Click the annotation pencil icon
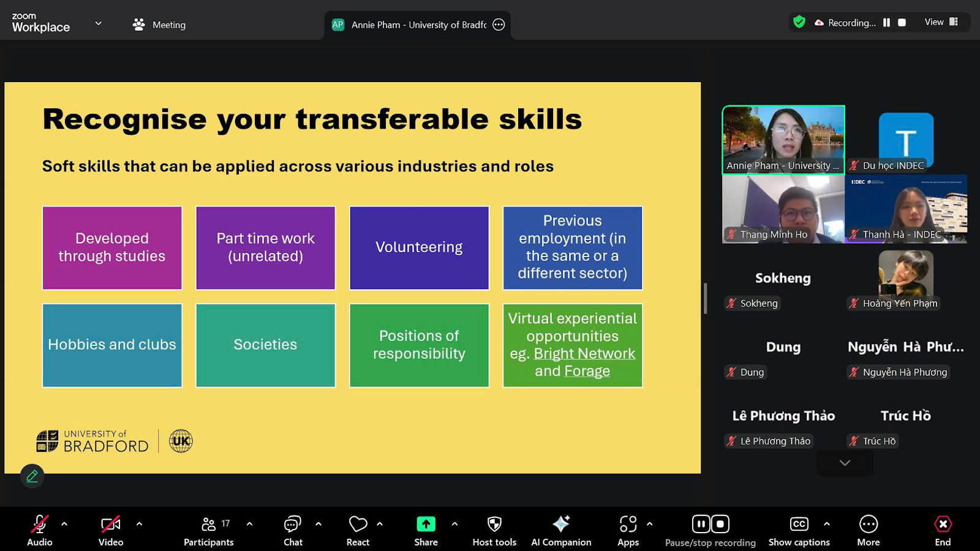The width and height of the screenshot is (980, 551). pyautogui.click(x=32, y=476)
